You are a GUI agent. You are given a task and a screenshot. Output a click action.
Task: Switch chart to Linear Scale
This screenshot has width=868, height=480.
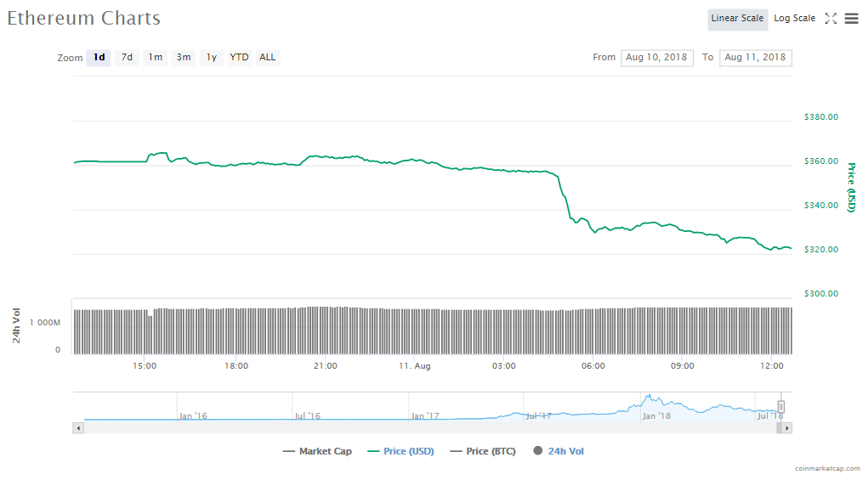737,19
